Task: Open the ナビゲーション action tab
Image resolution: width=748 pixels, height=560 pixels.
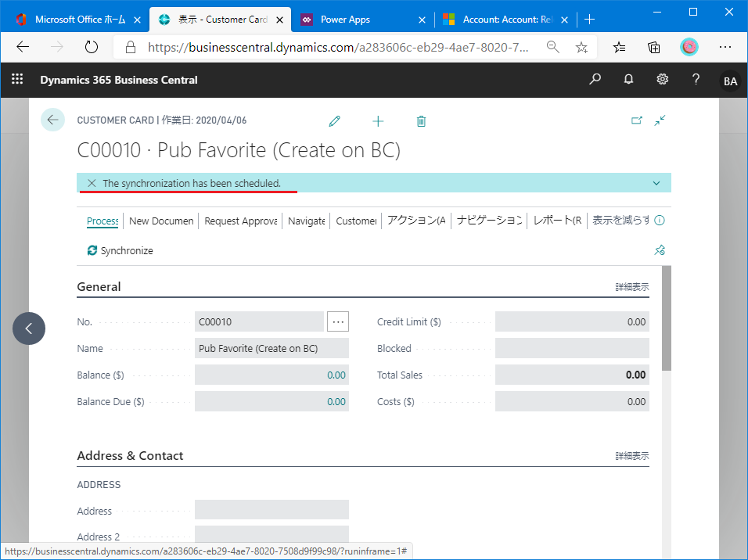Action: point(490,221)
